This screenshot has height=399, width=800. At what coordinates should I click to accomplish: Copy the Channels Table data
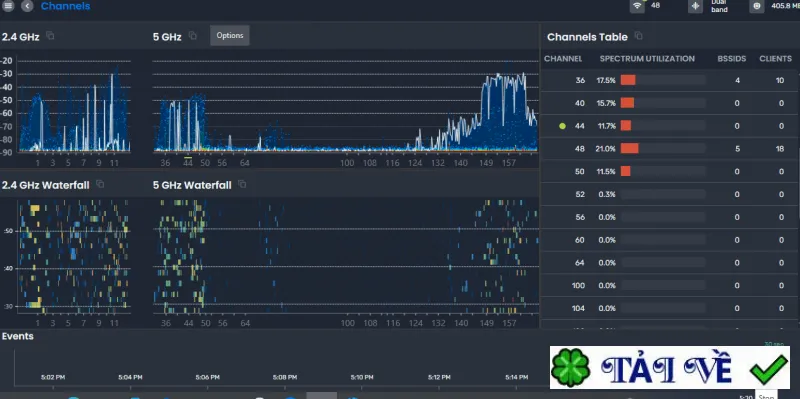tap(638, 36)
